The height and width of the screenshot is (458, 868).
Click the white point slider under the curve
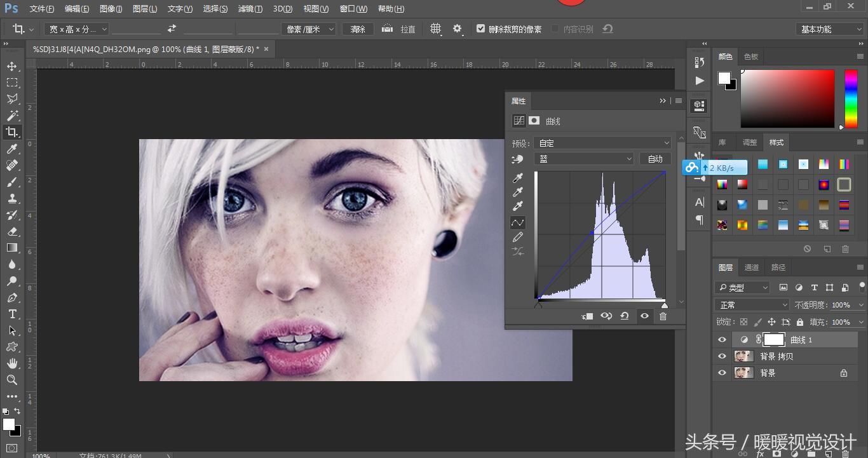click(665, 305)
